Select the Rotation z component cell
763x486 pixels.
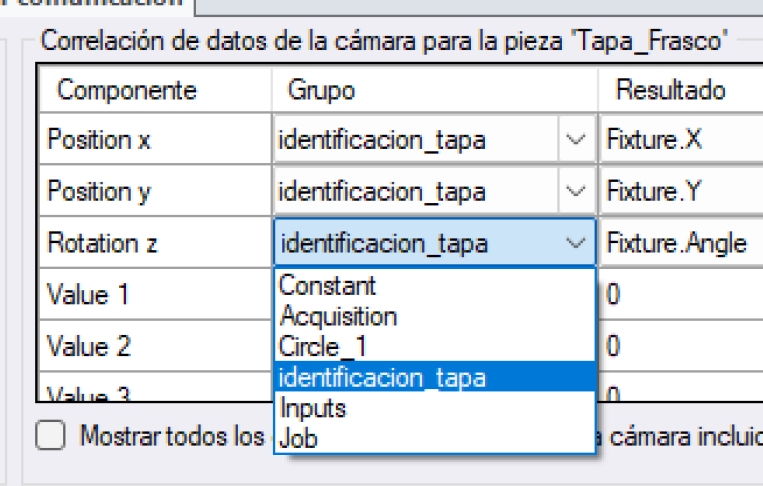(x=101, y=243)
